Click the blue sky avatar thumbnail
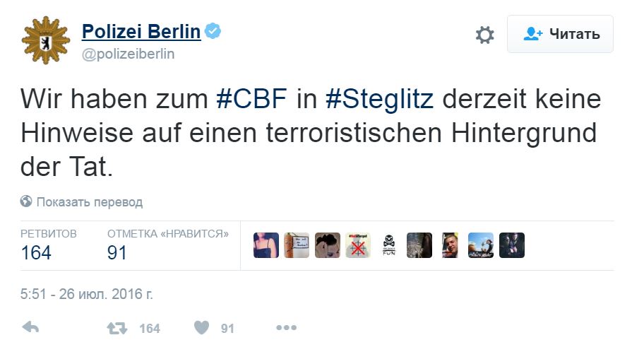Screen dimensions: 644x352 pyautogui.click(x=480, y=245)
